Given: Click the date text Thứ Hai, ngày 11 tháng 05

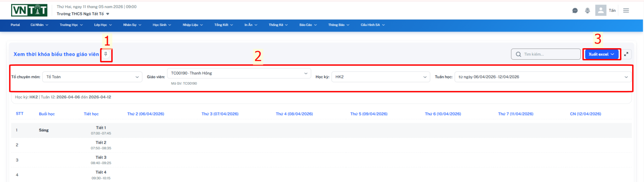Looking at the screenshot, I should point(96,7).
